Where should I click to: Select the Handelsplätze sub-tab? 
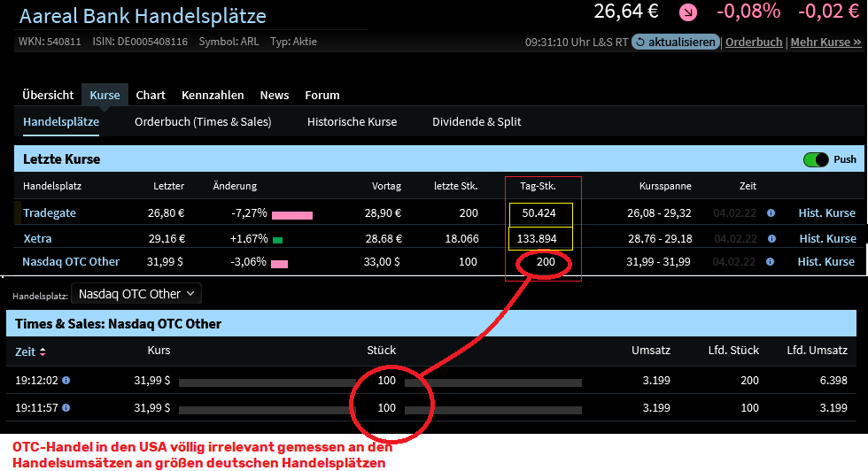(x=61, y=122)
